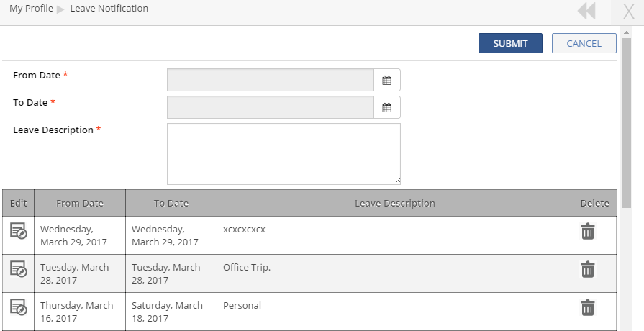Click the To Date input field
Viewport: 644px width, 331px height.
(x=271, y=107)
